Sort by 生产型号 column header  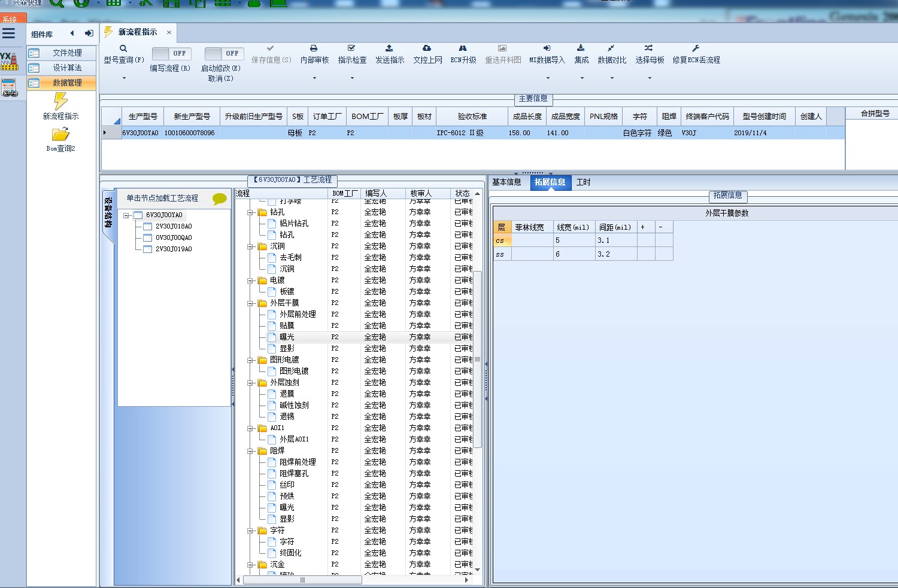[142, 117]
